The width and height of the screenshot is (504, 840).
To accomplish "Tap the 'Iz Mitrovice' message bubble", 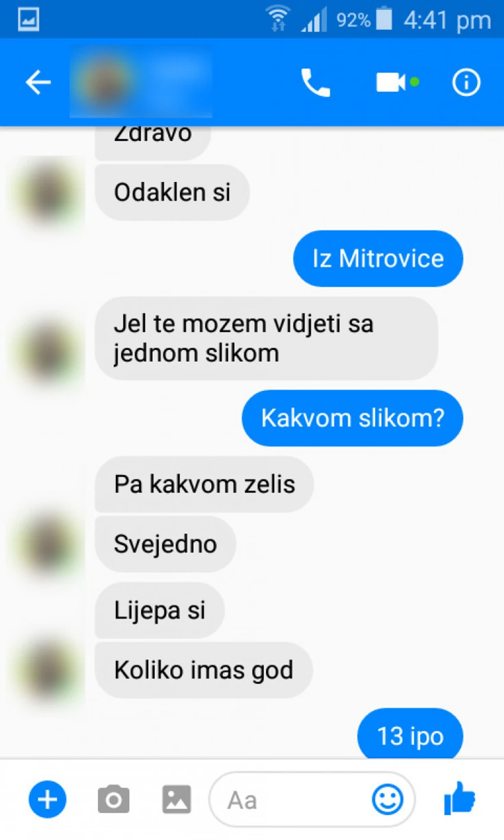I will coord(378,259).
